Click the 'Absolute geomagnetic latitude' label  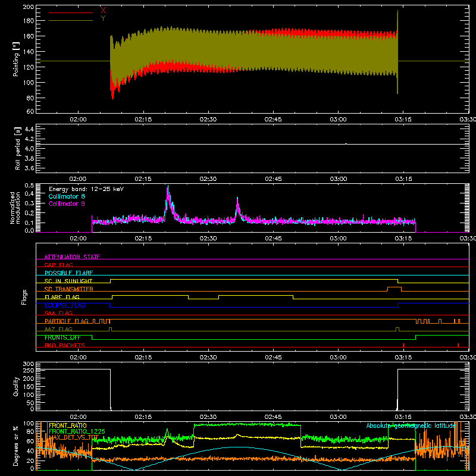click(411, 425)
